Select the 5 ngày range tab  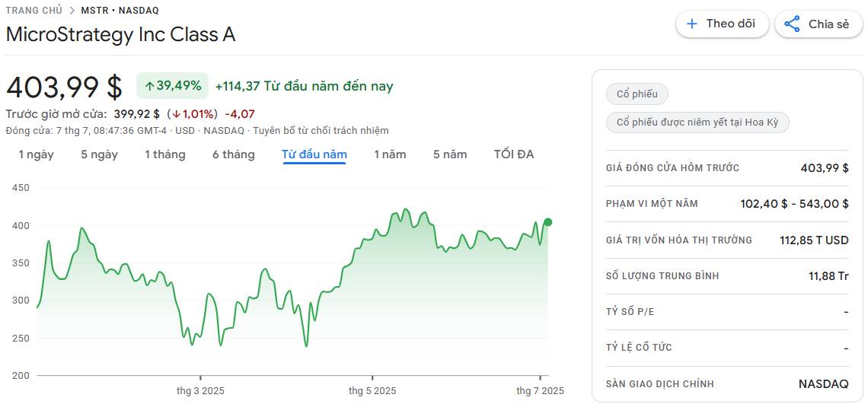coord(100,154)
